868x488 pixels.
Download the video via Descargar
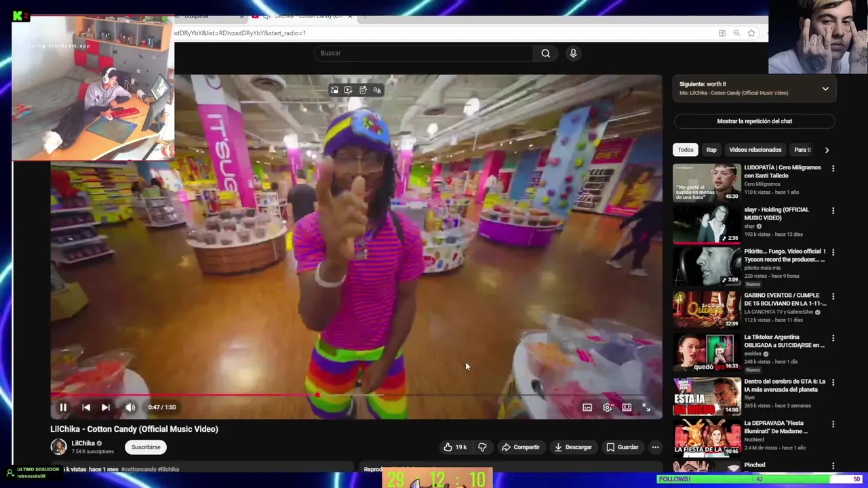click(573, 447)
